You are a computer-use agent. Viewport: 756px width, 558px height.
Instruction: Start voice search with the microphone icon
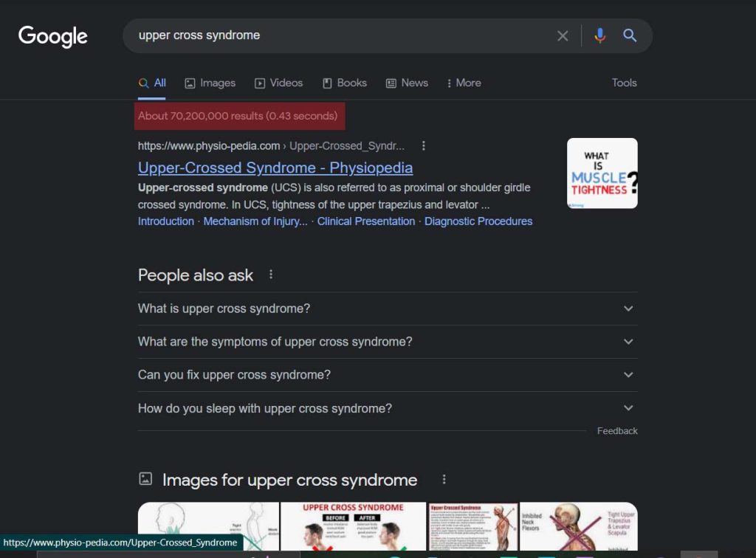pyautogui.click(x=599, y=35)
